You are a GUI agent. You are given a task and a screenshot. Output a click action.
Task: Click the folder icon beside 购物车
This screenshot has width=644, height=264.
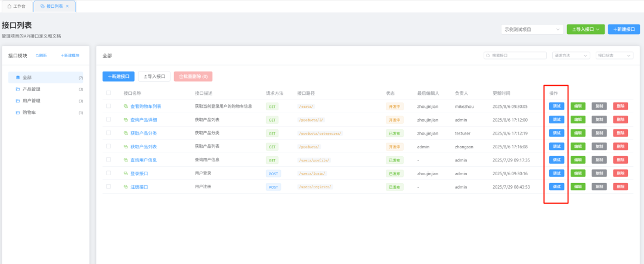click(x=18, y=113)
